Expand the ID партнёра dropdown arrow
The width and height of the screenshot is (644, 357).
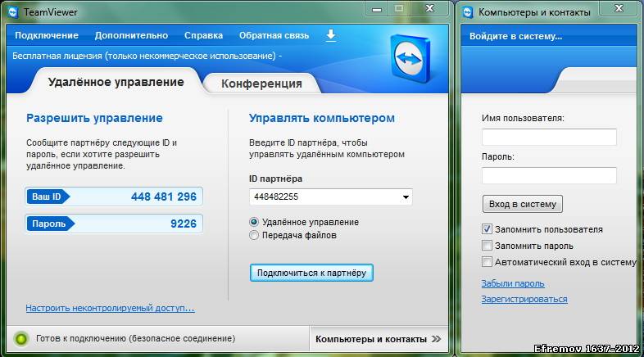406,197
